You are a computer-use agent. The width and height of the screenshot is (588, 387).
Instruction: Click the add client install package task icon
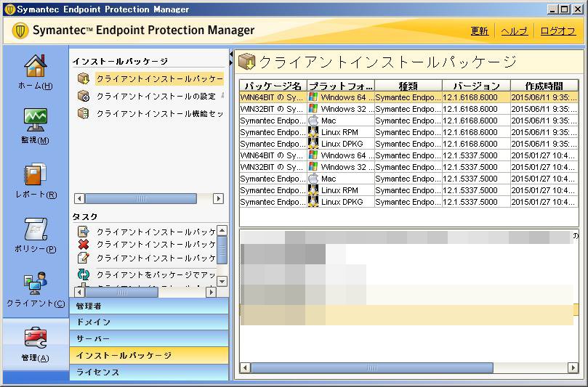pos(84,232)
